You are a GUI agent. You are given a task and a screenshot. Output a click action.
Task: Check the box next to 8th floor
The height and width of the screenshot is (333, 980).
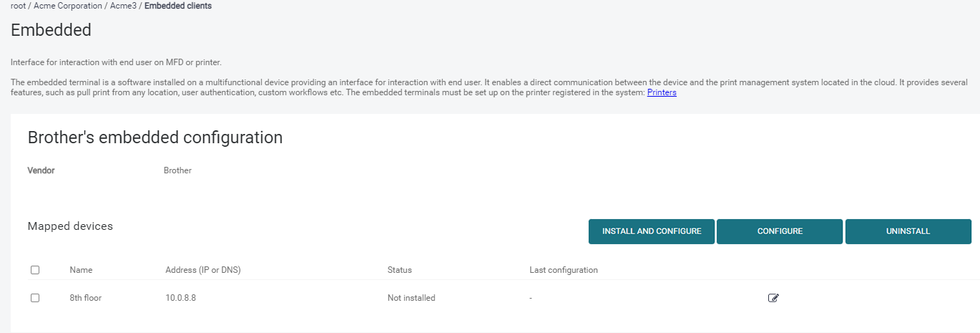tap(35, 298)
